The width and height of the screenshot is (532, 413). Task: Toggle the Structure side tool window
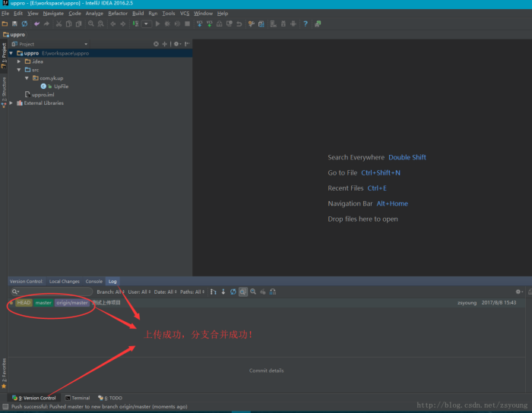click(4, 92)
